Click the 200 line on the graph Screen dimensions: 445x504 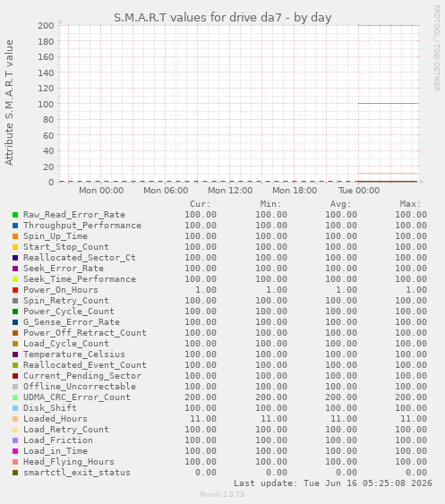click(x=388, y=25)
